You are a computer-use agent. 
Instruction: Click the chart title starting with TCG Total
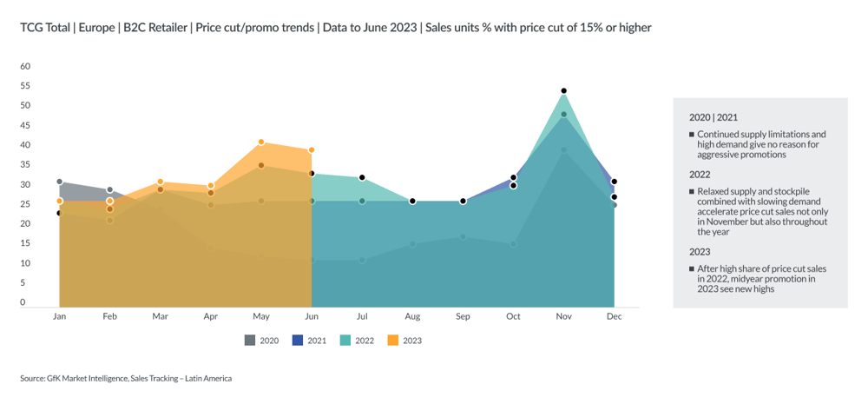pos(335,28)
